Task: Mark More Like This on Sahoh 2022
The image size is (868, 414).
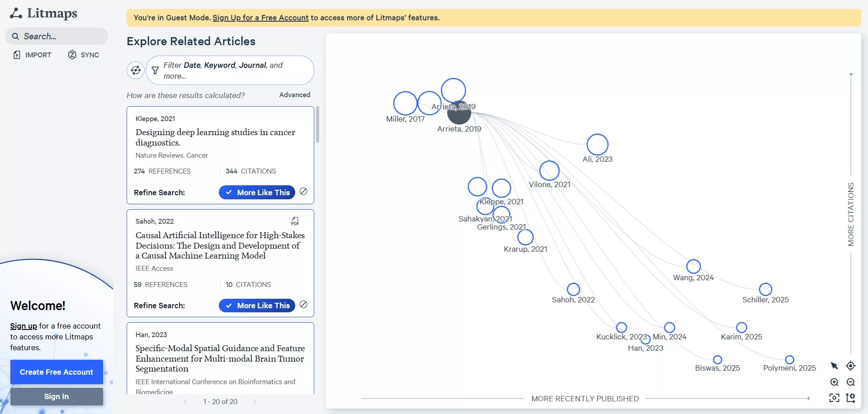Action: (x=257, y=306)
